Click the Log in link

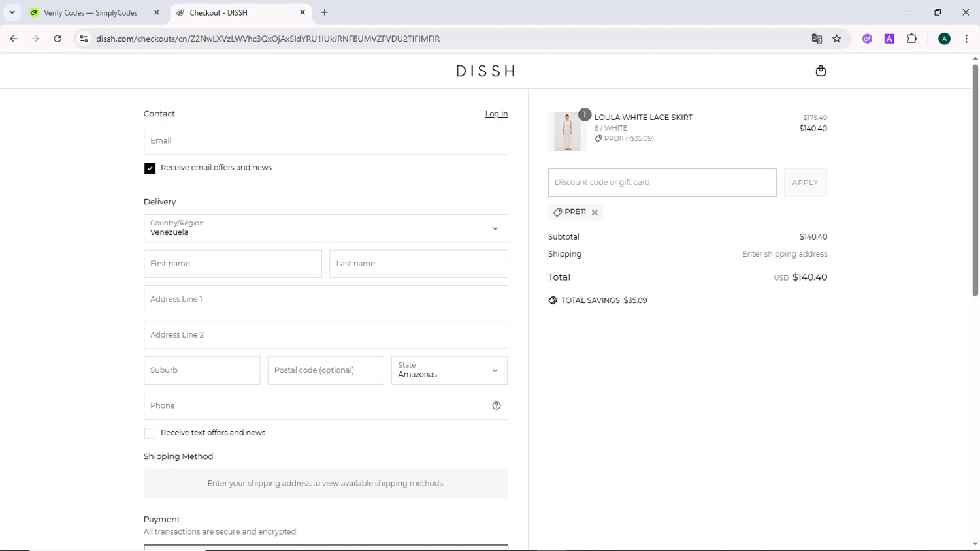tap(497, 114)
